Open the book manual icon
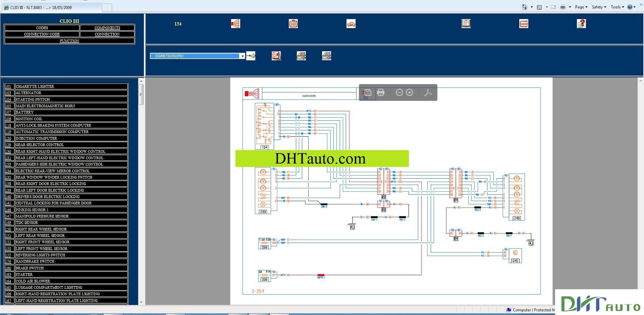The width and height of the screenshot is (644, 315). [x=466, y=24]
